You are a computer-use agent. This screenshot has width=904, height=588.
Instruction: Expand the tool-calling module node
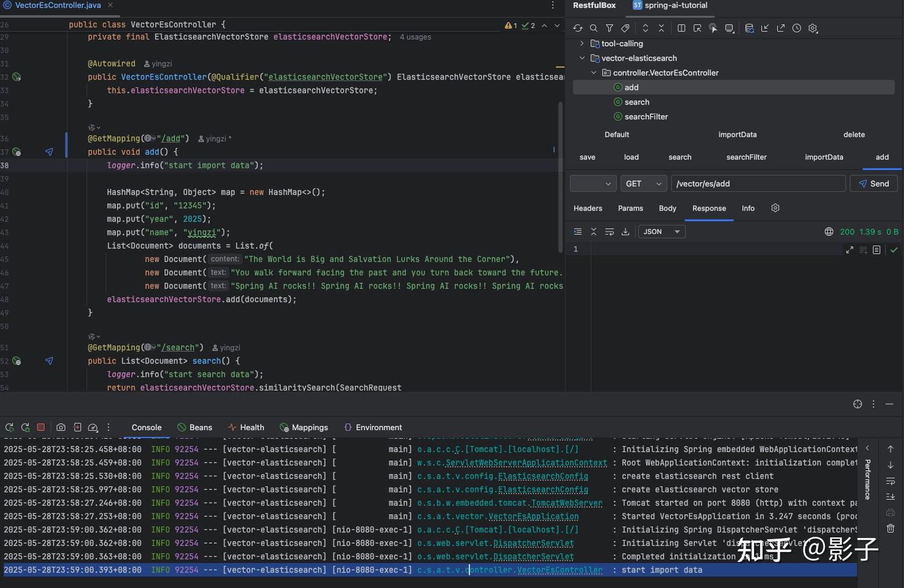[582, 43]
